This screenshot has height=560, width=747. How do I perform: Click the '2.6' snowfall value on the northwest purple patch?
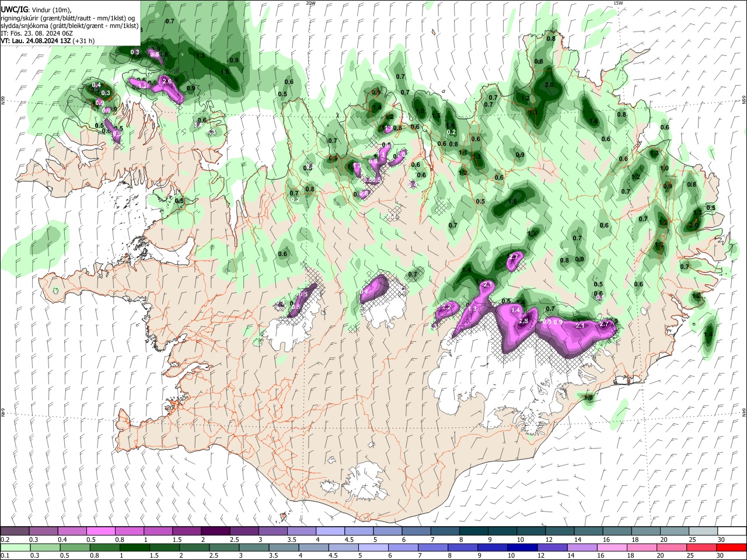click(x=167, y=81)
